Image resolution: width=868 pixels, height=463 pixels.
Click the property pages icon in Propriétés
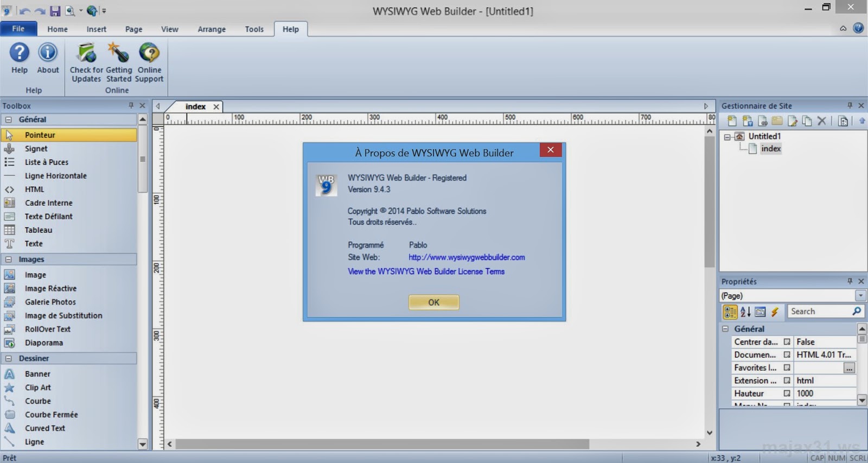(760, 312)
